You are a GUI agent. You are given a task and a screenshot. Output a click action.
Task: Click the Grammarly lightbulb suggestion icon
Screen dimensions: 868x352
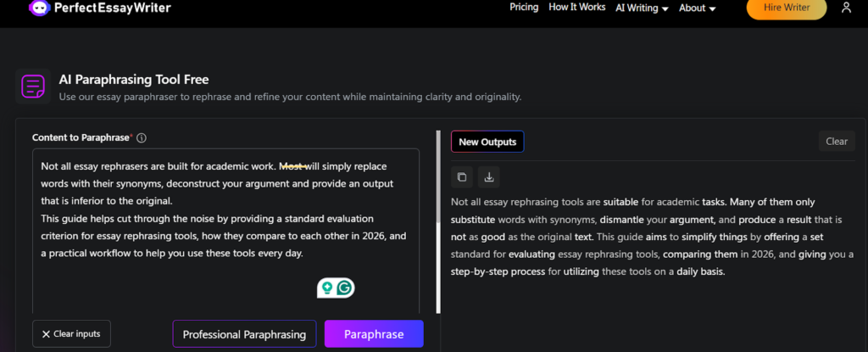pos(327,288)
